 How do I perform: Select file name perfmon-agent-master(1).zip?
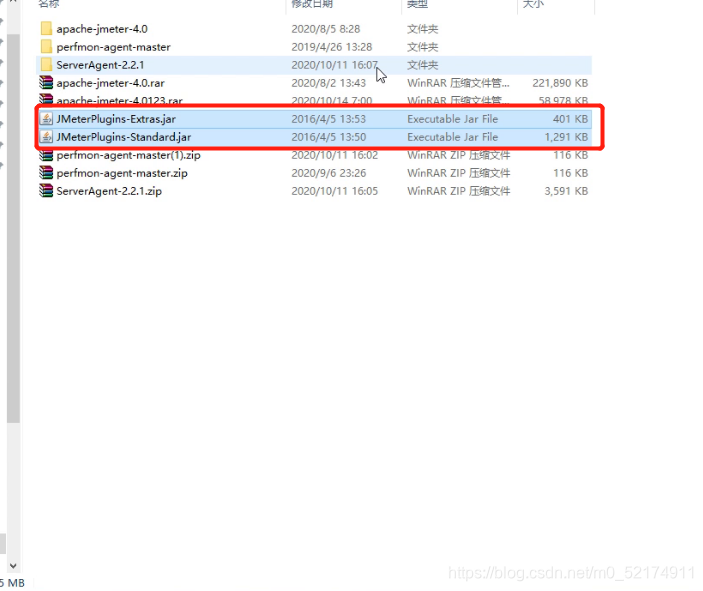coord(128,156)
